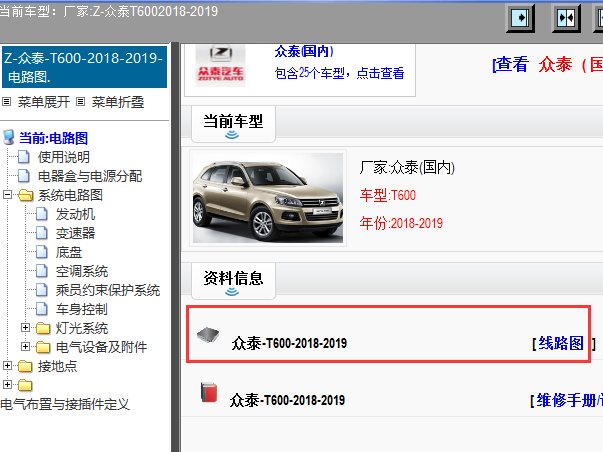Click the Zotye Auto logo thumbnail
The image size is (603, 452).
[x=220, y=65]
